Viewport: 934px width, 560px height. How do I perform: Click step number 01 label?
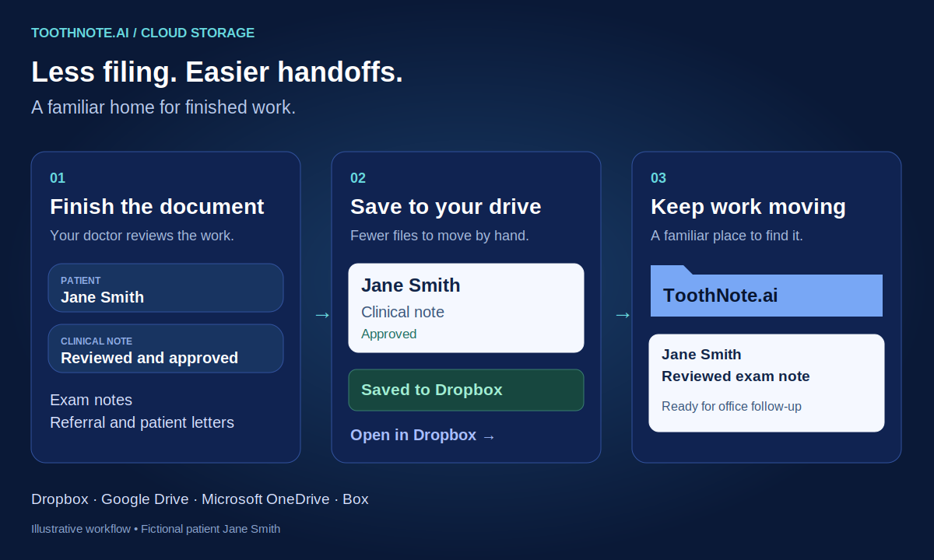[x=58, y=178]
